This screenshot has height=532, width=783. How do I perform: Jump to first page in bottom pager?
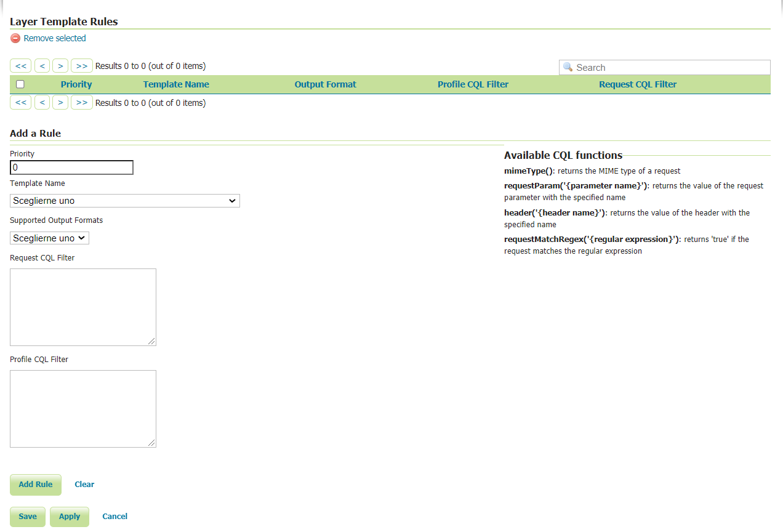click(20, 103)
